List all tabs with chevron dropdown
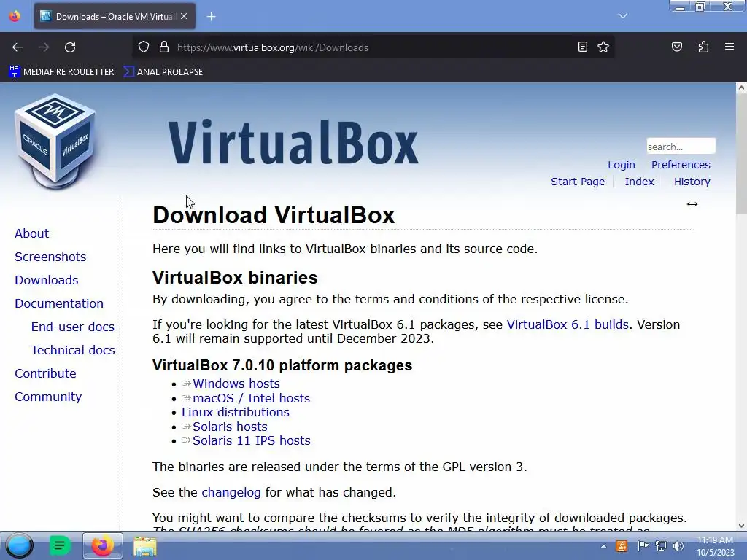 (x=623, y=16)
